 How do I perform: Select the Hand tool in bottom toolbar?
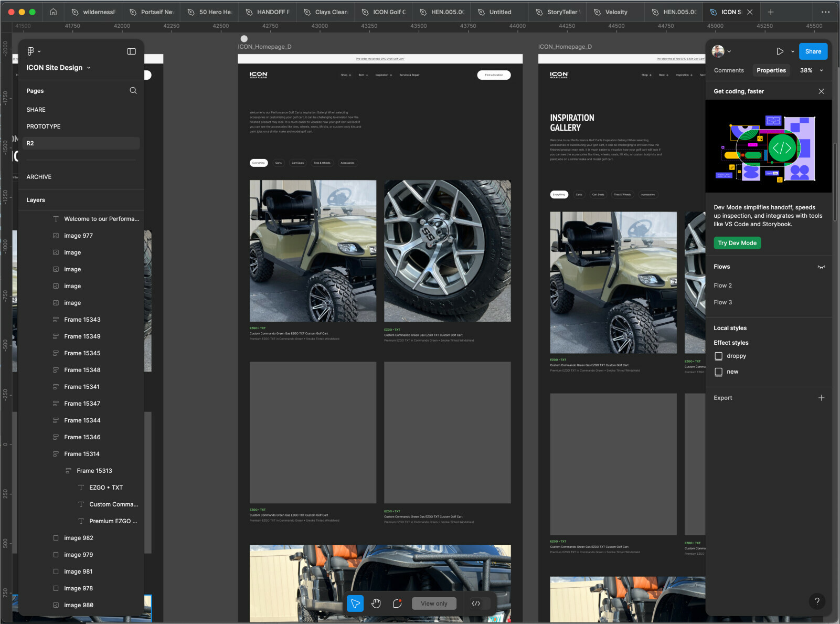pos(376,604)
